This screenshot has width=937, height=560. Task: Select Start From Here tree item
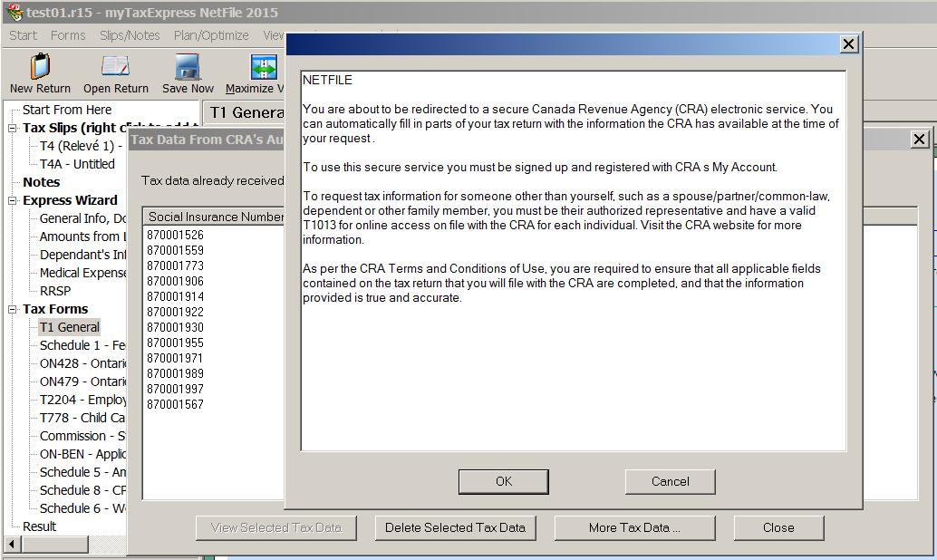67,110
